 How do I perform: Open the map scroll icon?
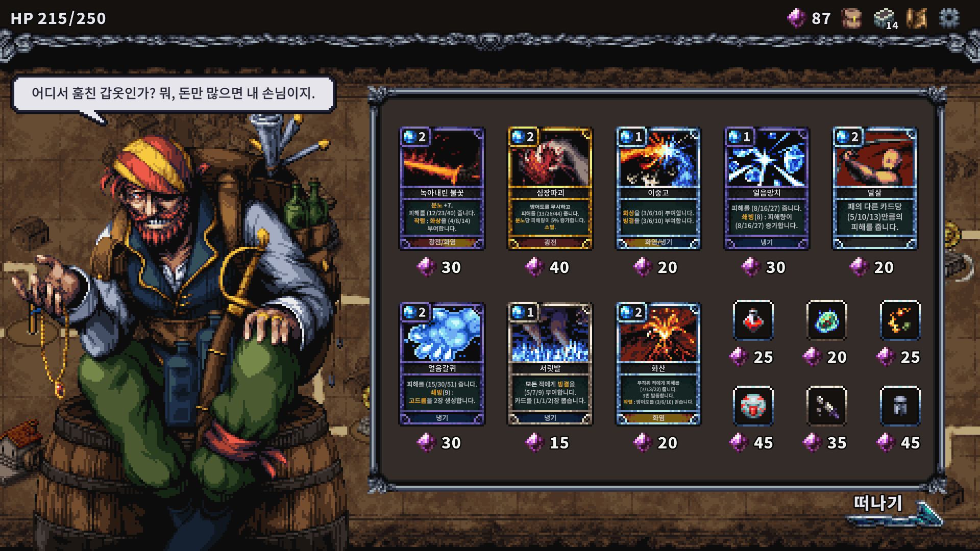tap(917, 18)
